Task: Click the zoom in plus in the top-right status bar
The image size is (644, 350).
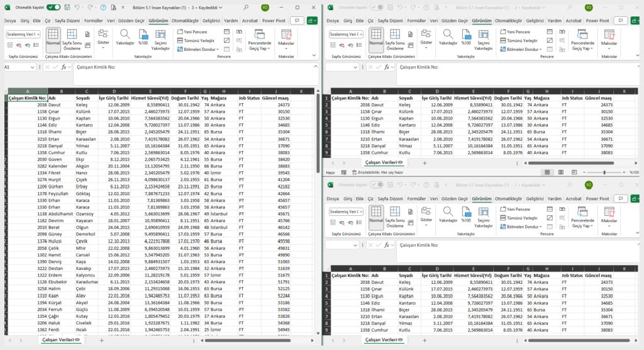Action: tap(624, 172)
